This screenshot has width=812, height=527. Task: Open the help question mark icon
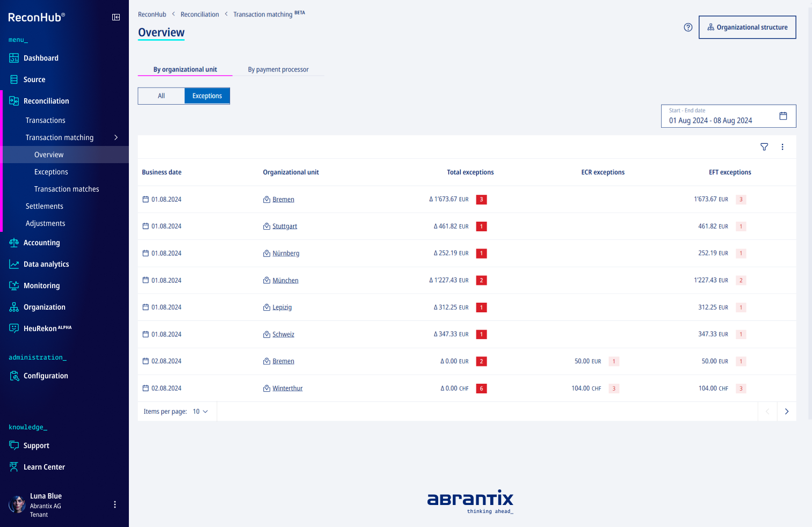pos(688,27)
